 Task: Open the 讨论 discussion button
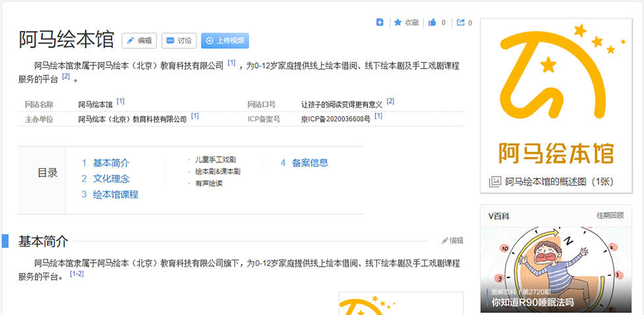tap(179, 41)
